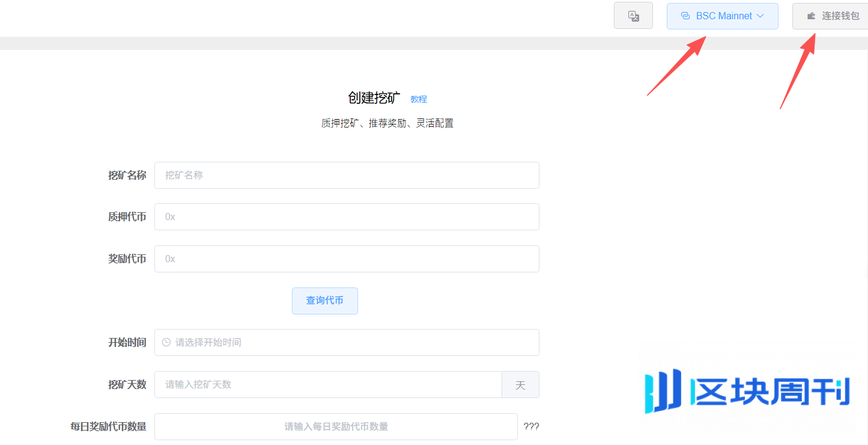Viewport: 868px width, 445px height.
Task: Click the language translate icon button
Action: click(x=633, y=16)
